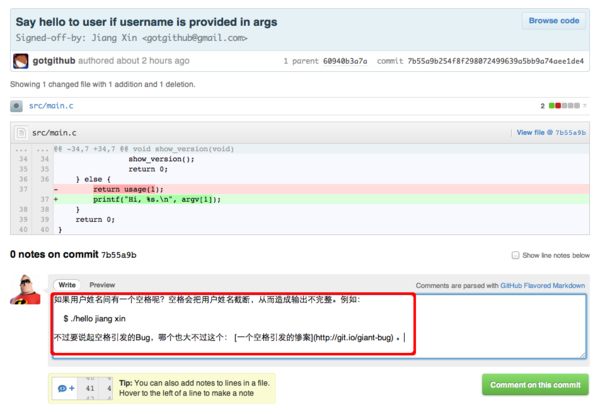600x414 pixels.
Task: Click the deleted line 'return usage(1);'
Action: [x=321, y=189]
